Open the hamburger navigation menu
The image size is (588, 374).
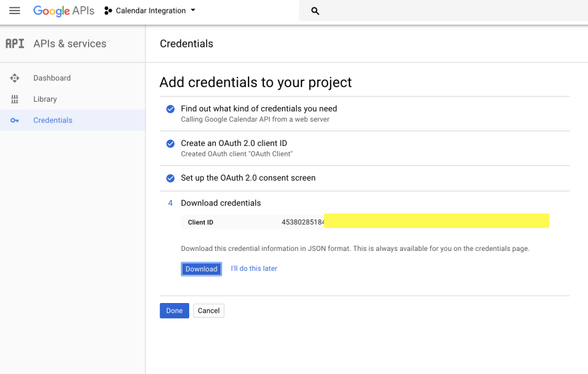14,11
